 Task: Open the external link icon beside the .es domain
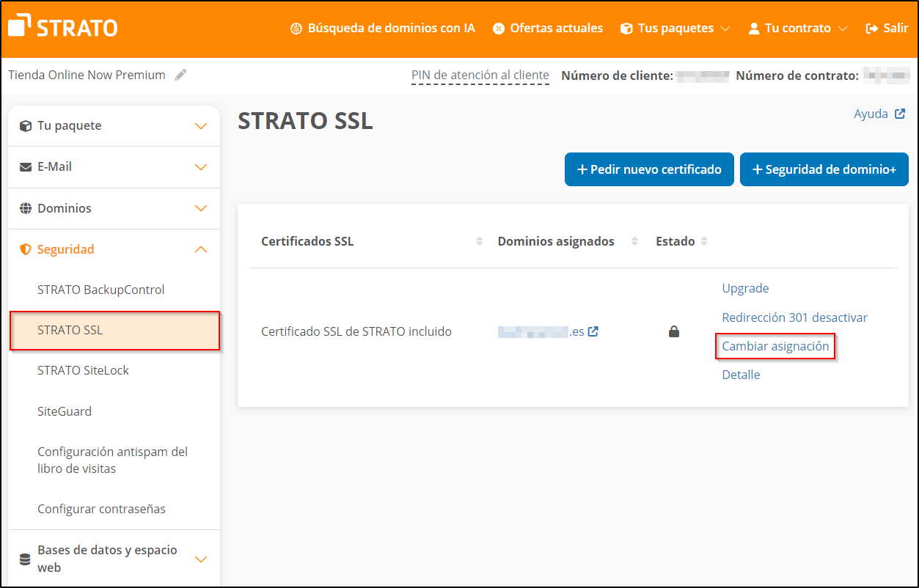593,331
